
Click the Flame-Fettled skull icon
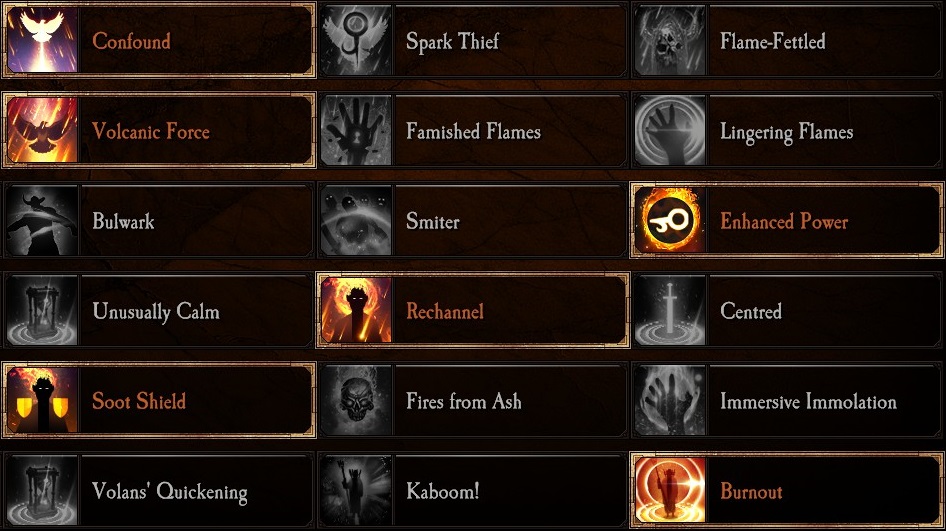(x=670, y=40)
